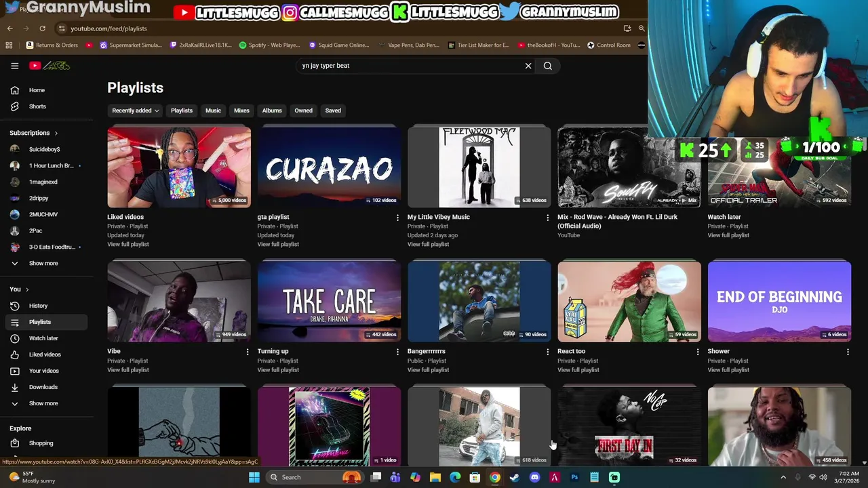This screenshot has width=868, height=488.
Task: Select Playlists in the sidebar
Action: (45, 322)
